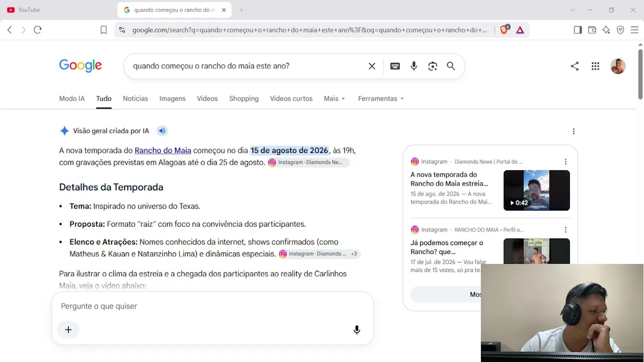This screenshot has height=362, width=644.
Task: Click the Google logo
Action: click(80, 65)
